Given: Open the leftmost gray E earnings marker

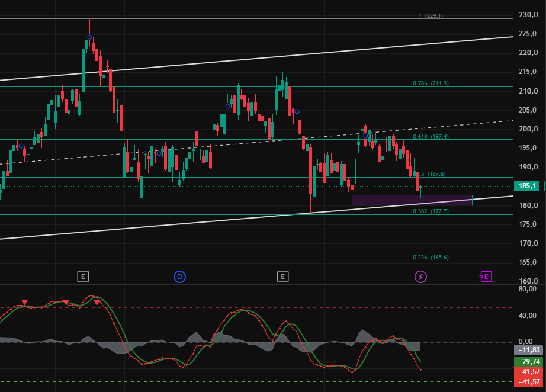Looking at the screenshot, I should coord(83,277).
